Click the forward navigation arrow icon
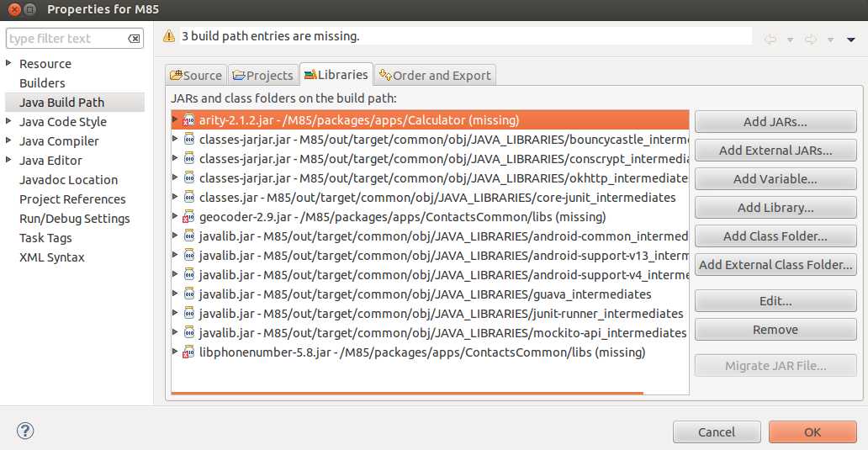The image size is (868, 450). (811, 40)
